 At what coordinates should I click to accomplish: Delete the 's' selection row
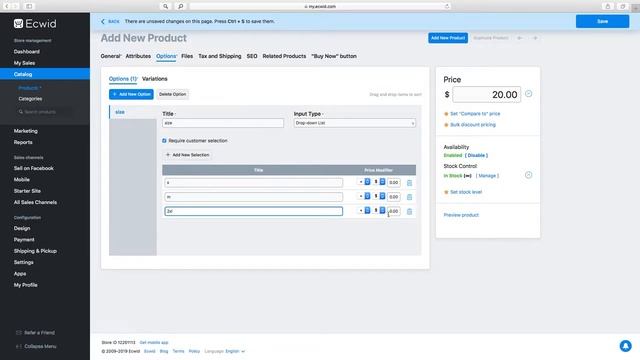pyautogui.click(x=409, y=183)
